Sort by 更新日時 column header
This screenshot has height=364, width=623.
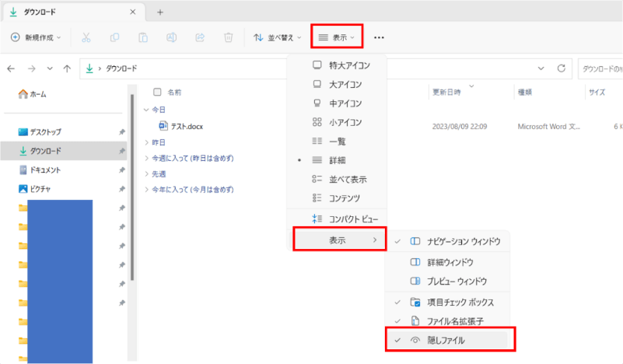(x=446, y=93)
